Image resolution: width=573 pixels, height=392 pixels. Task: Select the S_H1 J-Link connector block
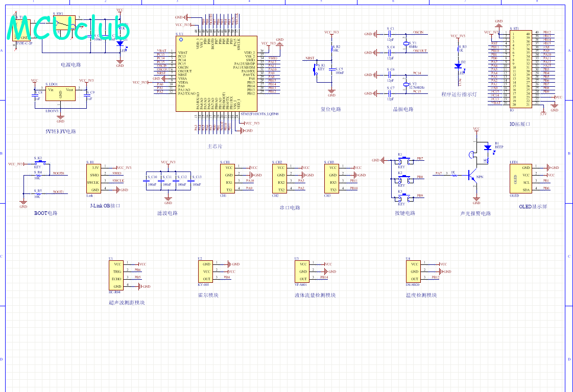(x=93, y=178)
